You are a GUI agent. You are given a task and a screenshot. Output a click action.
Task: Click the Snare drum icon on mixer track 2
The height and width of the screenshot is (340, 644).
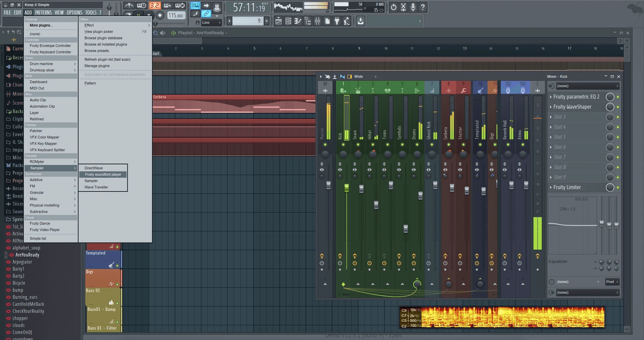click(358, 90)
